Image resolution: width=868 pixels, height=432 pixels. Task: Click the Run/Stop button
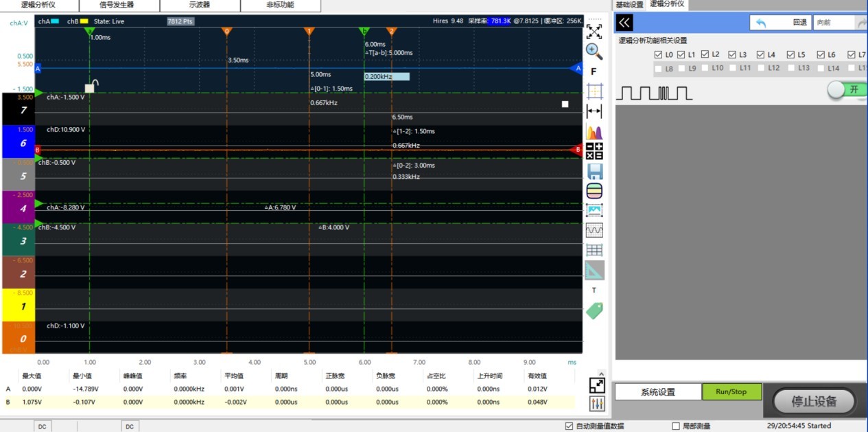tap(731, 391)
